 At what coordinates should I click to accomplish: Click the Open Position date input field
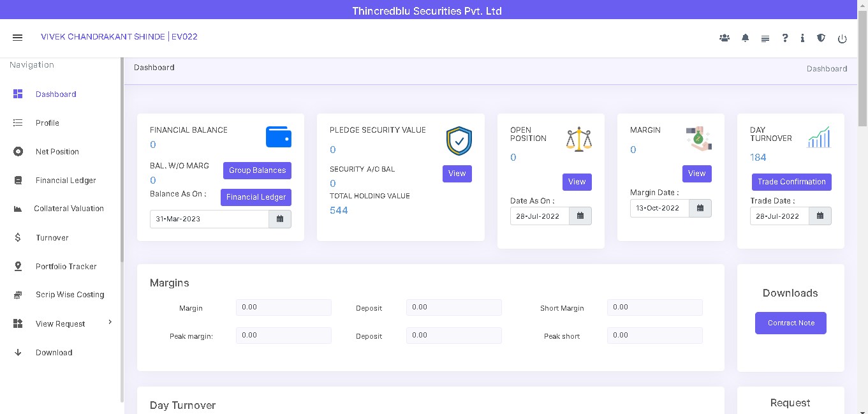coord(540,216)
